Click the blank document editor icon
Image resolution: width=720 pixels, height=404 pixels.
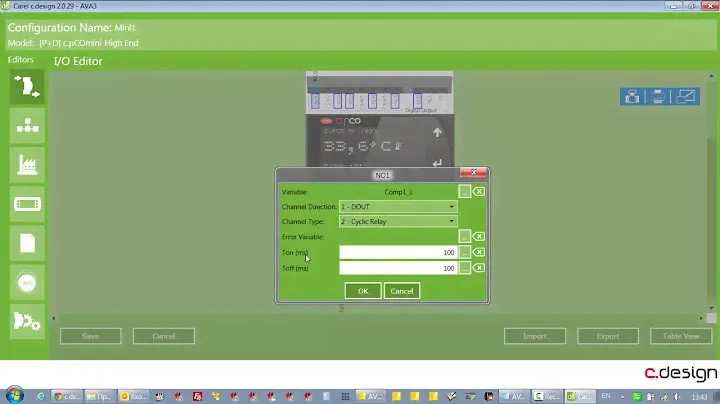27,243
